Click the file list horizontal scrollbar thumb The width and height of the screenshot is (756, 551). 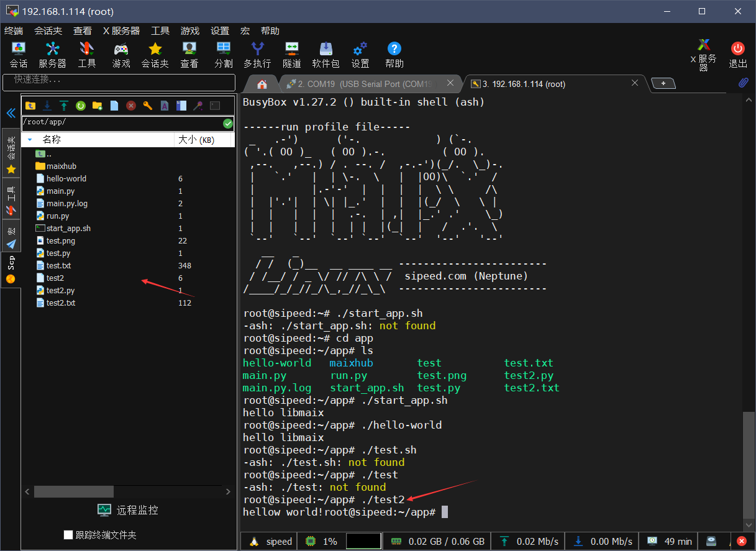[74, 491]
